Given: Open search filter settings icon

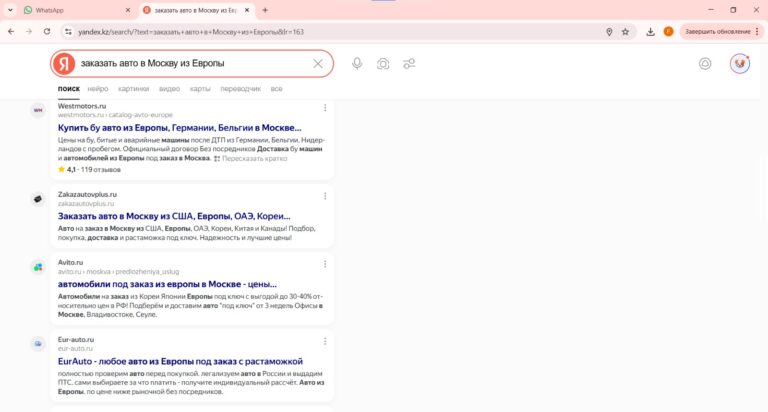Looking at the screenshot, I should [x=409, y=63].
